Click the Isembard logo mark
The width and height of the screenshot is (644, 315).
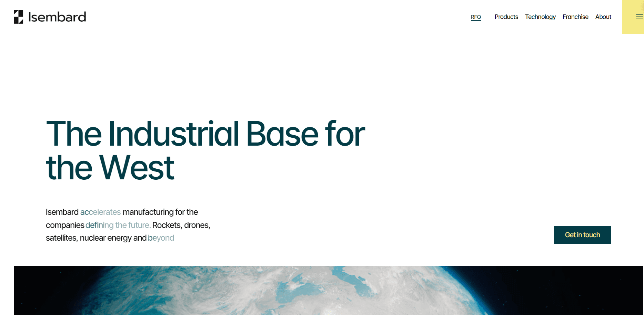[19, 17]
